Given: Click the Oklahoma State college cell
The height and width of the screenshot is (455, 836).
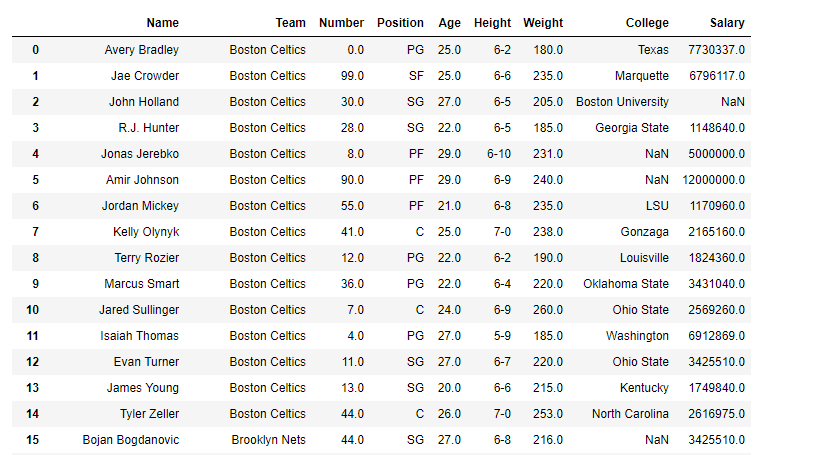Looking at the screenshot, I should tap(626, 283).
